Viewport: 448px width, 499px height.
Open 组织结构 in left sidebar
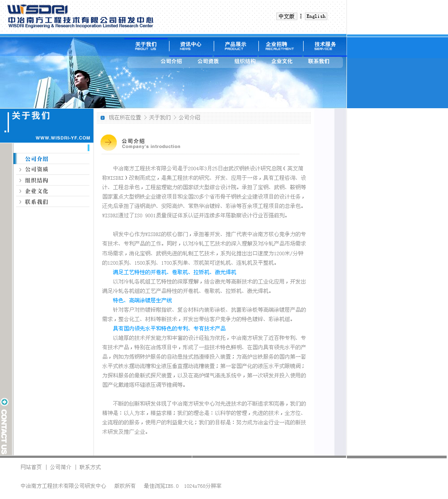[37, 181]
